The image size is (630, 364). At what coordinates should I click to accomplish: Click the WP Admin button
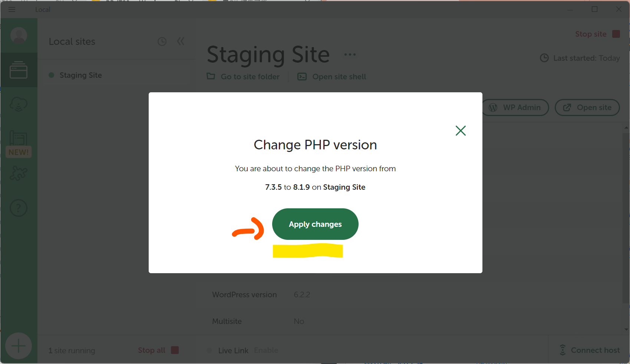[x=515, y=107]
